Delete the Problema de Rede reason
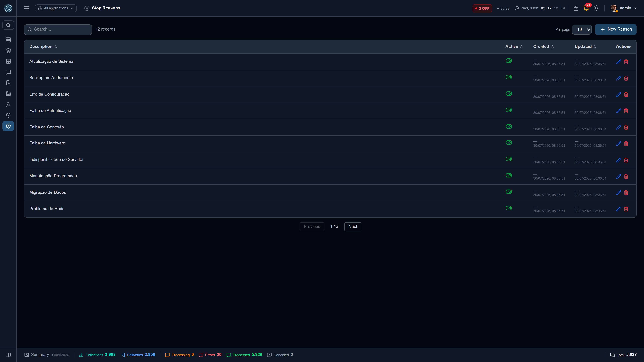644x362 pixels. (x=626, y=209)
